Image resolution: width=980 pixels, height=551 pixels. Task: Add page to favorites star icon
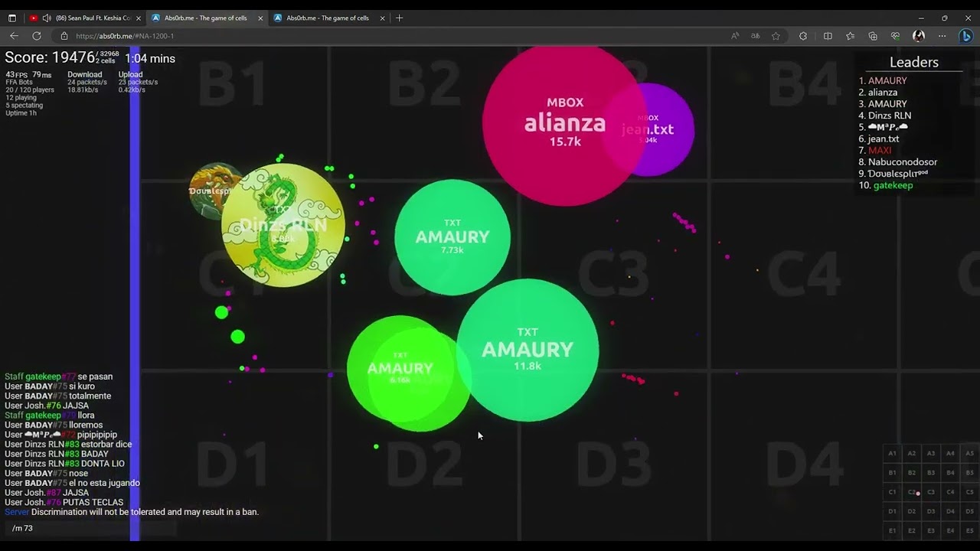[x=776, y=36]
